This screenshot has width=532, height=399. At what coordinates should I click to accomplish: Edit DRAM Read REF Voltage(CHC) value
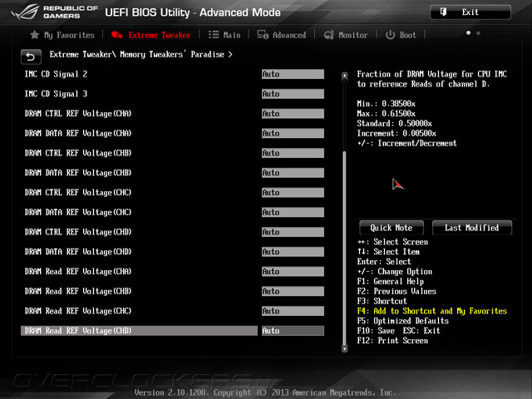293,311
